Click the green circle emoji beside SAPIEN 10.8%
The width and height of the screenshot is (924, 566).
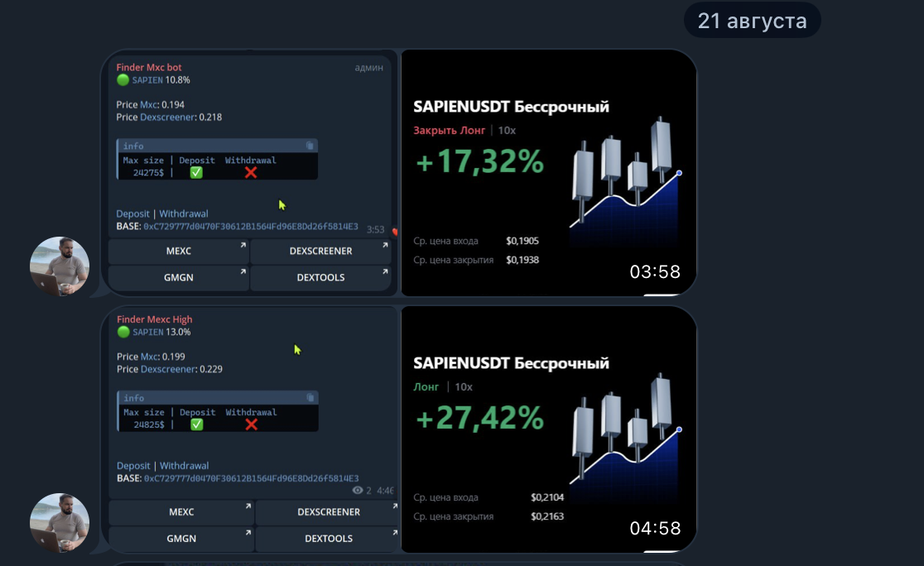click(x=123, y=80)
